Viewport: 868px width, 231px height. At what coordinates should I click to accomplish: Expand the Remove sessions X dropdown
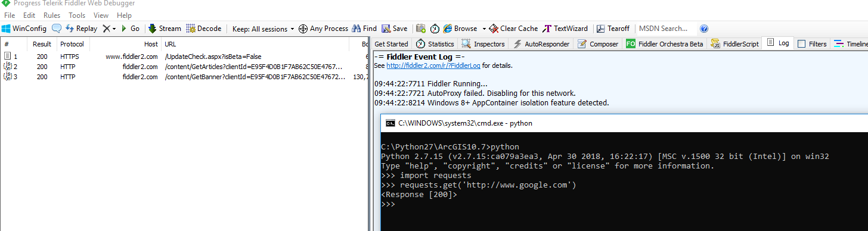pos(114,29)
